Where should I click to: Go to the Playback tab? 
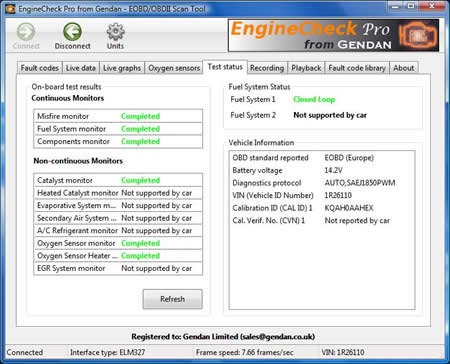pyautogui.click(x=306, y=68)
